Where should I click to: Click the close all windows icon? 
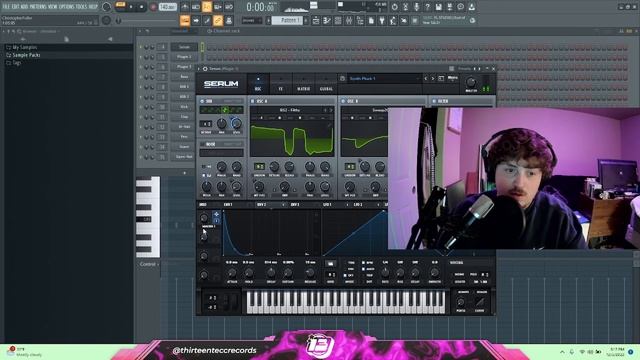click(x=404, y=20)
